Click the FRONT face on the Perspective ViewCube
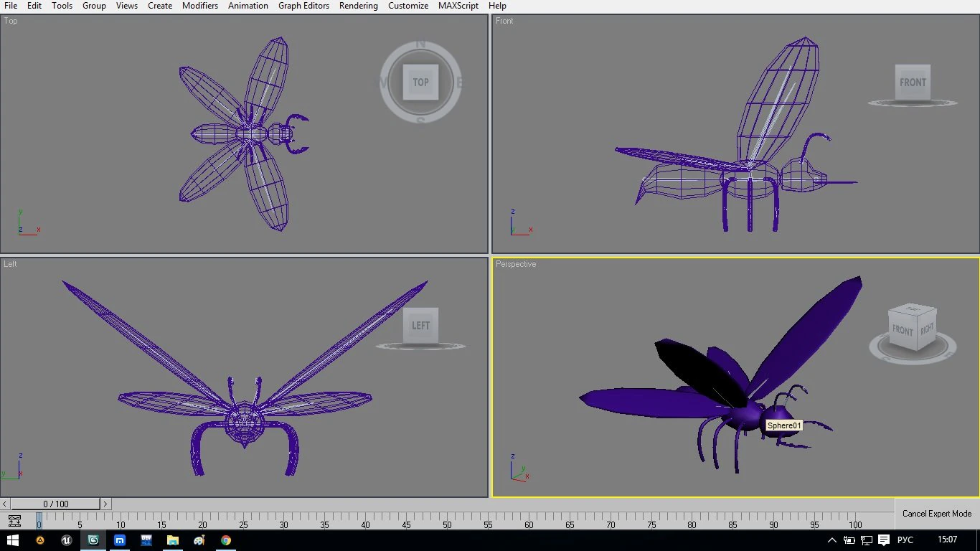The height and width of the screenshot is (551, 980). click(903, 330)
